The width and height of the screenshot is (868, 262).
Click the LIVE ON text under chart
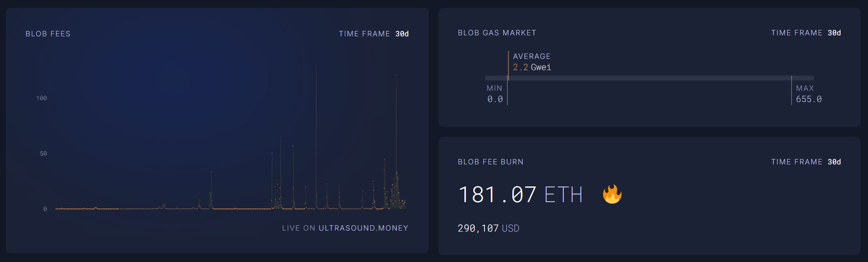coord(298,228)
